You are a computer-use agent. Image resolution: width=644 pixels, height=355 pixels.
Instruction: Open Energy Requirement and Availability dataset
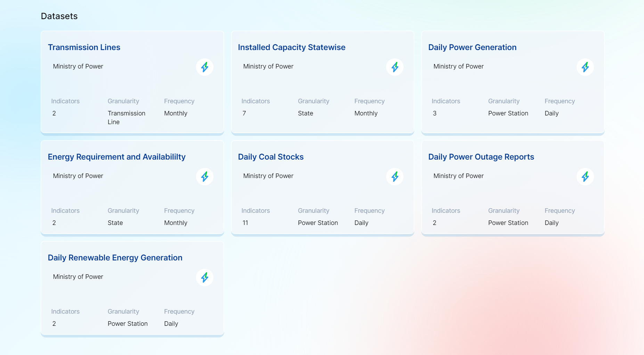(x=116, y=157)
